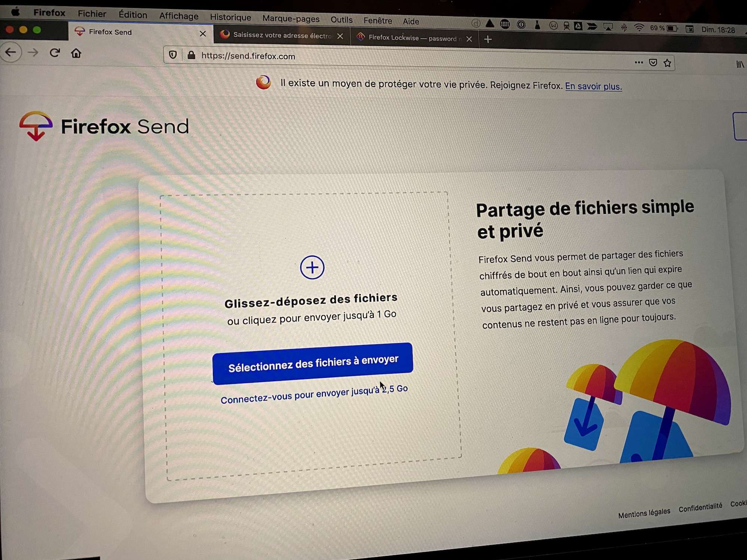Go to the Firefox home page icon
Viewport: 747px width, 560px height.
pos(76,53)
